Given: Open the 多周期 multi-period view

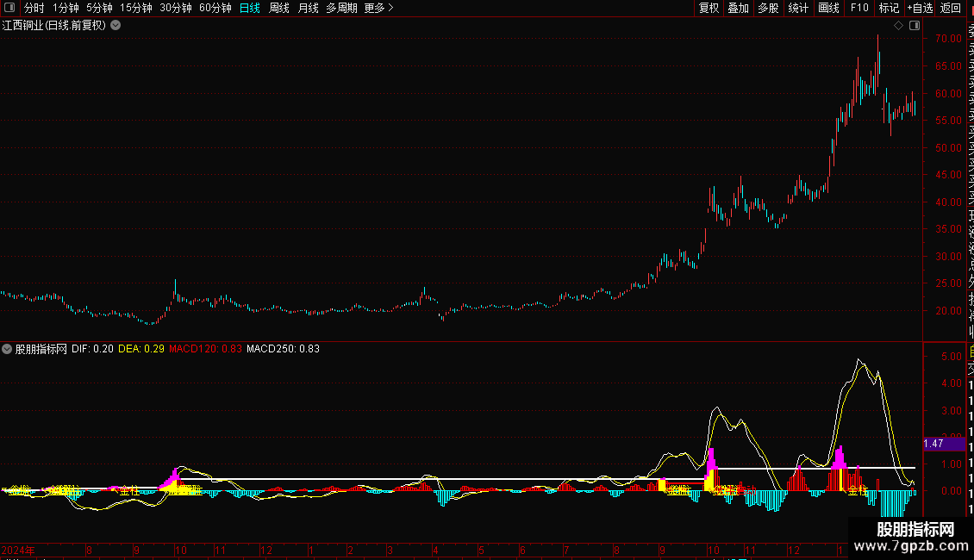Looking at the screenshot, I should tap(341, 8).
